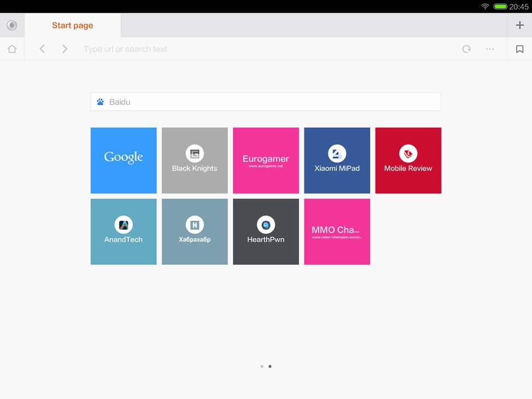This screenshot has width=532, height=399.
Task: Open the Xiaomi MiPad tile
Action: click(x=337, y=161)
